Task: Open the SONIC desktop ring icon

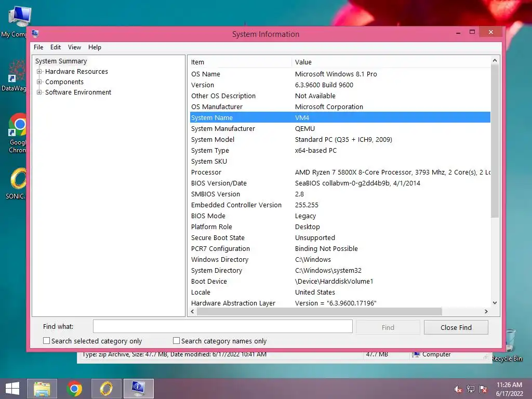Action: click(16, 183)
